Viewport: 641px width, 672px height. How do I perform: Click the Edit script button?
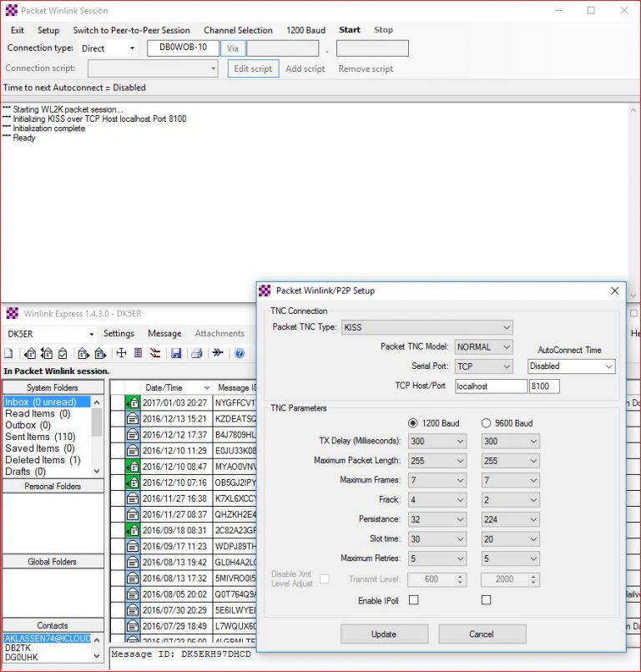click(x=253, y=68)
